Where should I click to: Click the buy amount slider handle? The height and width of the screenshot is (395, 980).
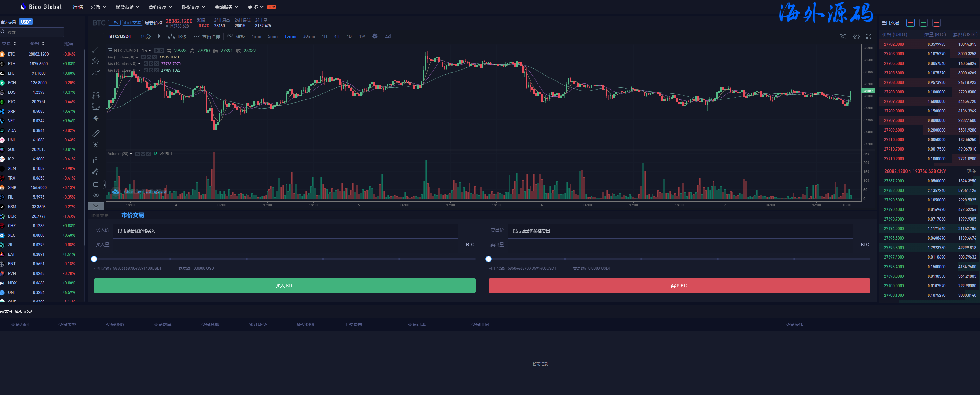tap(94, 259)
